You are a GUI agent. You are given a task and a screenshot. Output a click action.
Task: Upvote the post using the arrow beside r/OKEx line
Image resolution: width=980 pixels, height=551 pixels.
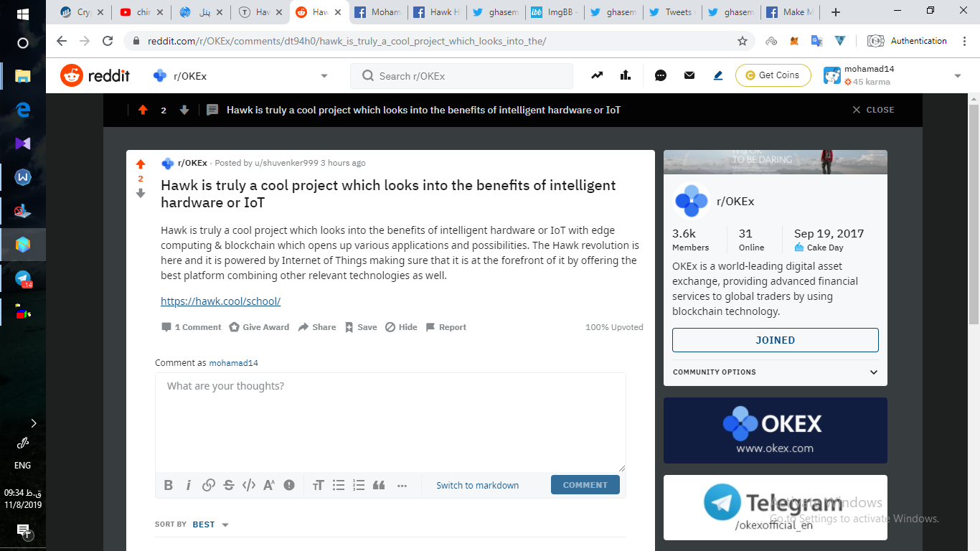141,164
